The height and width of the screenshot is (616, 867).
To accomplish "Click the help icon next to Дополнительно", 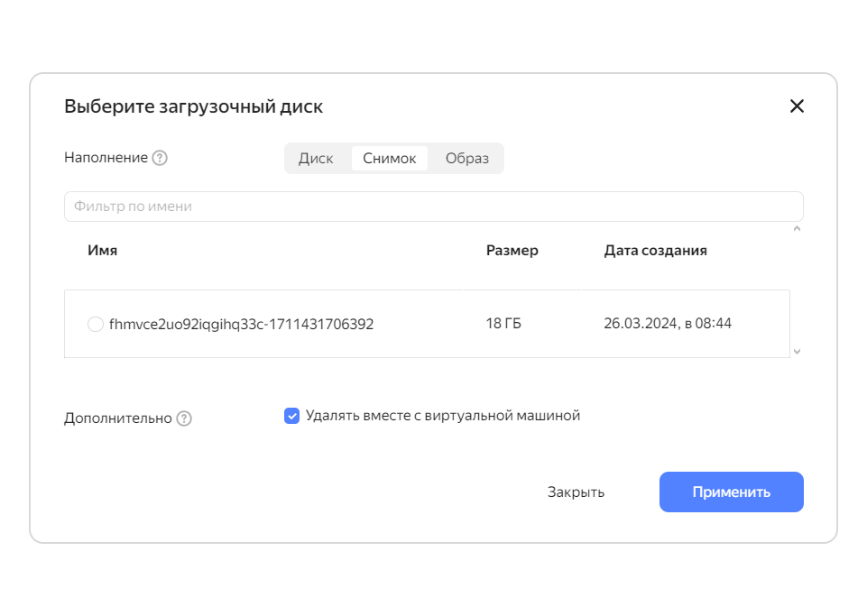I will tap(184, 418).
